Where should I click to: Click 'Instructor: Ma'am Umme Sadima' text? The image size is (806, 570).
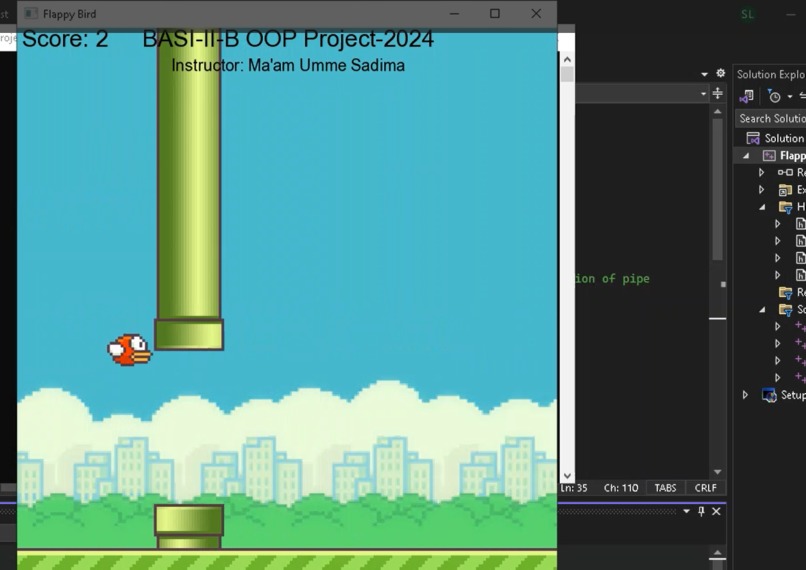(288, 65)
